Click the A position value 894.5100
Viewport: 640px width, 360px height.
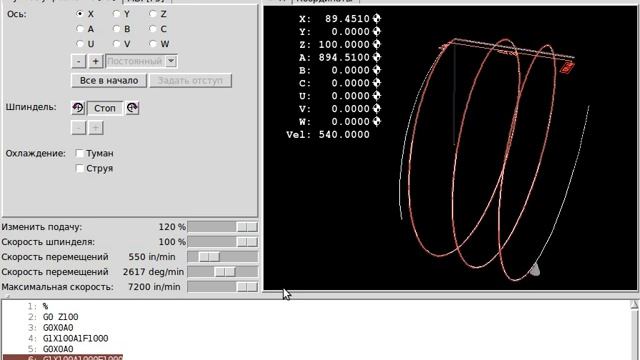344,57
